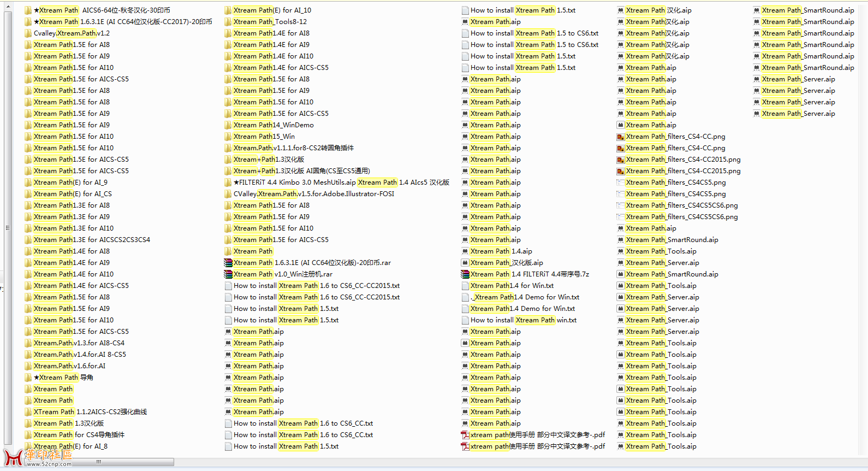Select the Xtream Path 1.4 FILTERiT 4.4带序号.7z archive icon
Image resolution: width=868 pixels, height=471 pixels.
pos(465,274)
